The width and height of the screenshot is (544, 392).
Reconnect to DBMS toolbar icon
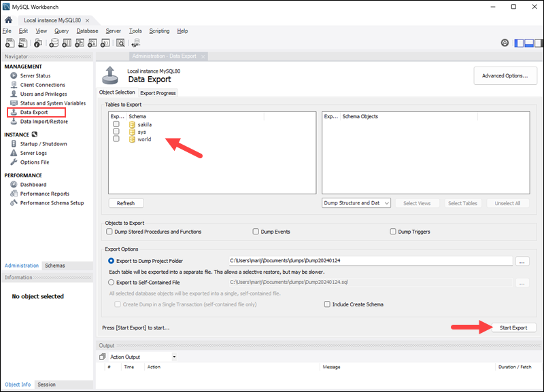pos(135,43)
